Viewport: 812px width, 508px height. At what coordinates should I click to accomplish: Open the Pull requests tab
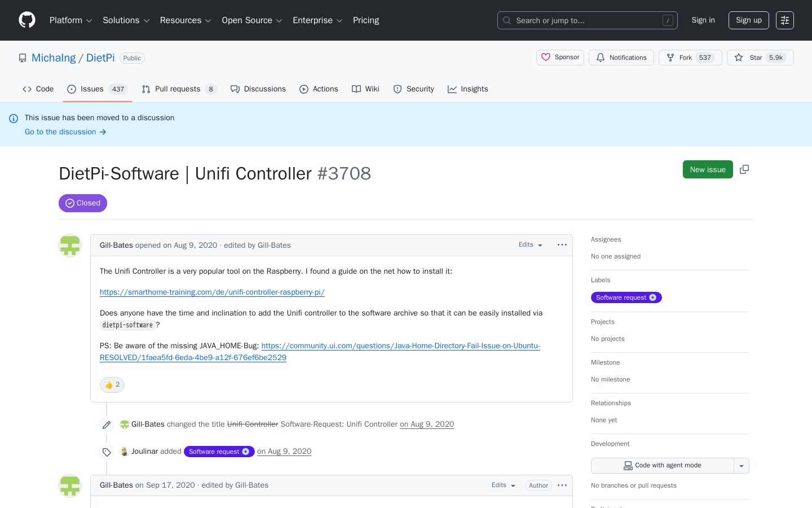[x=179, y=89]
